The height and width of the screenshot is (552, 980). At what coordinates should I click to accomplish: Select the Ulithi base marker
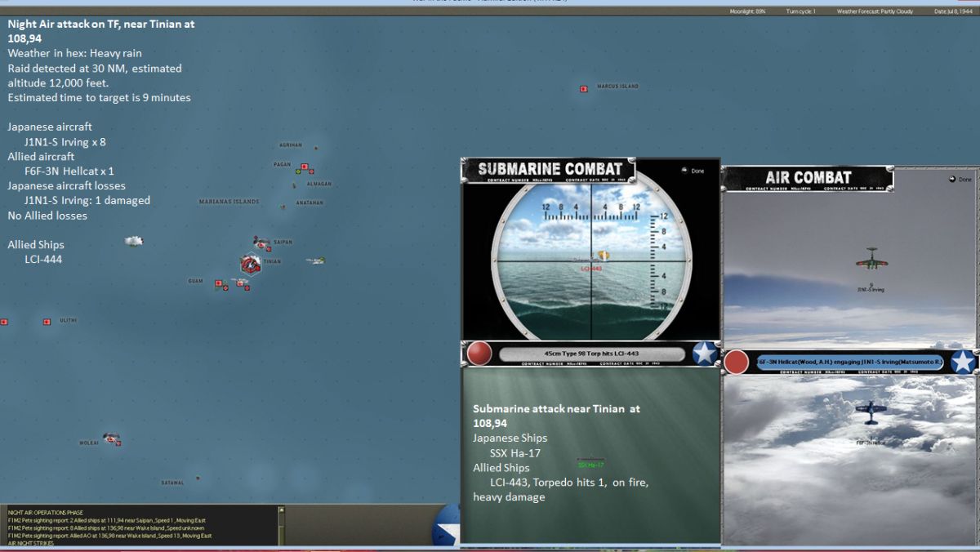click(47, 322)
